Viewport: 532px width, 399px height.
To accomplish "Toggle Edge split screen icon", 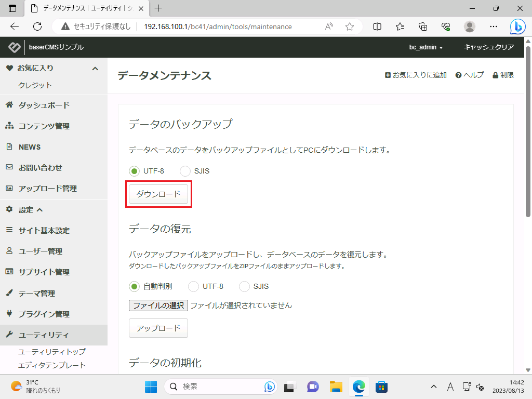I will point(378,26).
